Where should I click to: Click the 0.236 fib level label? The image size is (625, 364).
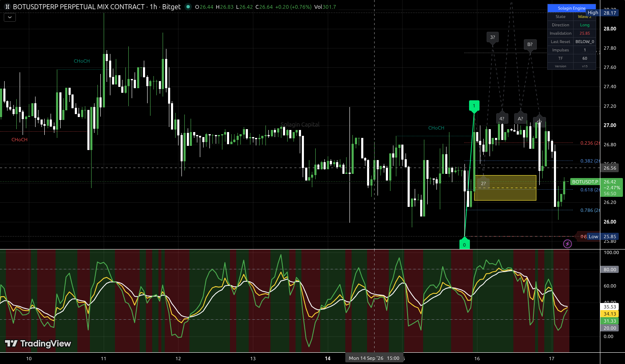(x=590, y=143)
